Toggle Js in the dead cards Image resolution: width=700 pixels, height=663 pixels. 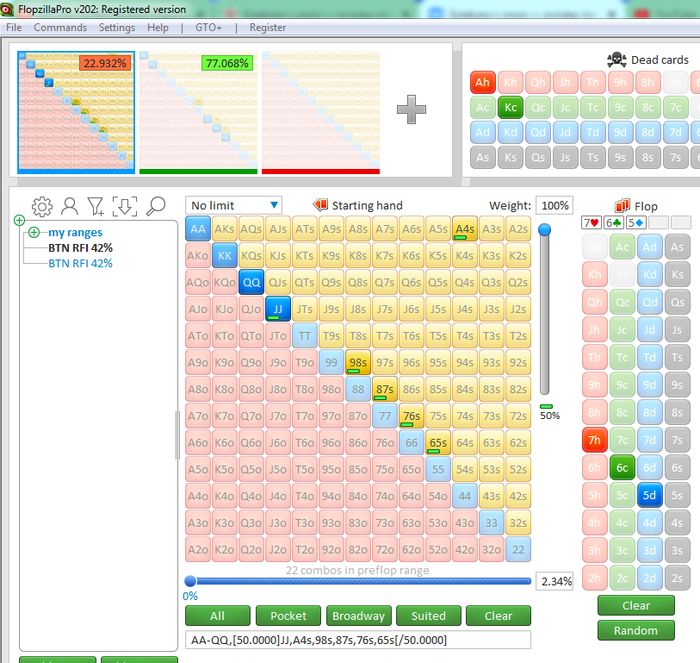tap(565, 157)
